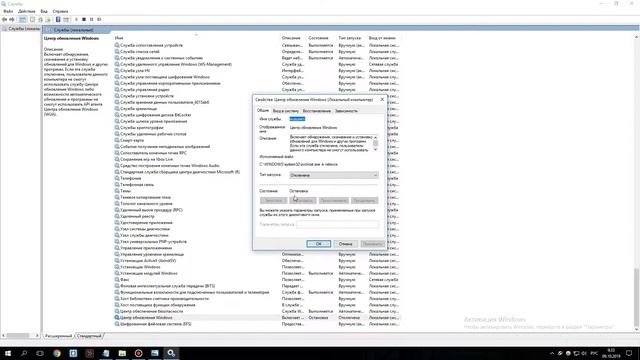Close the service properties dialog

pos(382,99)
